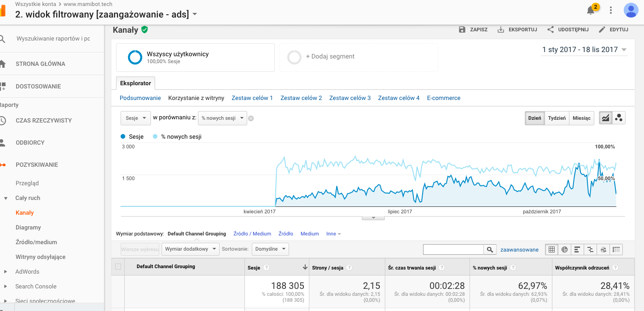Open the Sesje metric dropdown
Image resolution: width=644 pixels, height=311 pixels.
(136, 118)
